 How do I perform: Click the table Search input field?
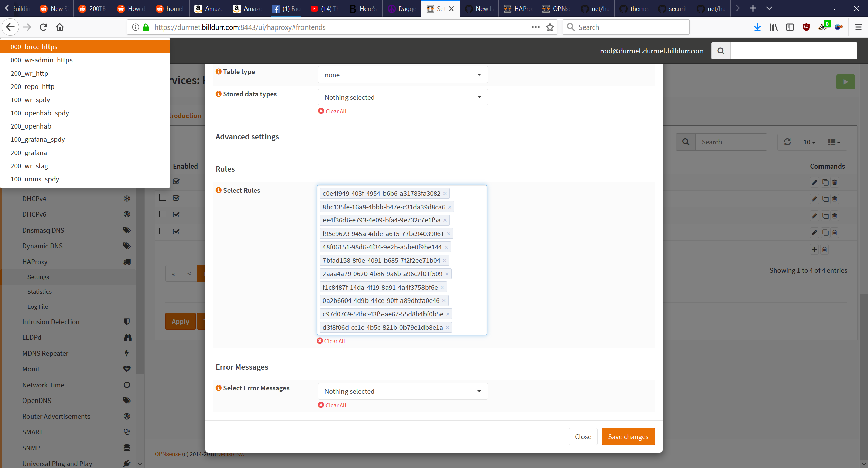click(x=731, y=142)
